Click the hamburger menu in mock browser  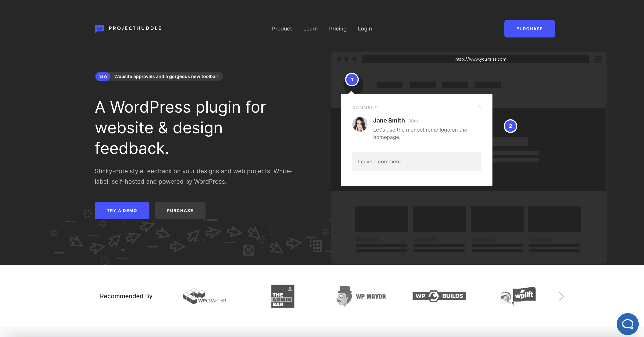(598, 59)
